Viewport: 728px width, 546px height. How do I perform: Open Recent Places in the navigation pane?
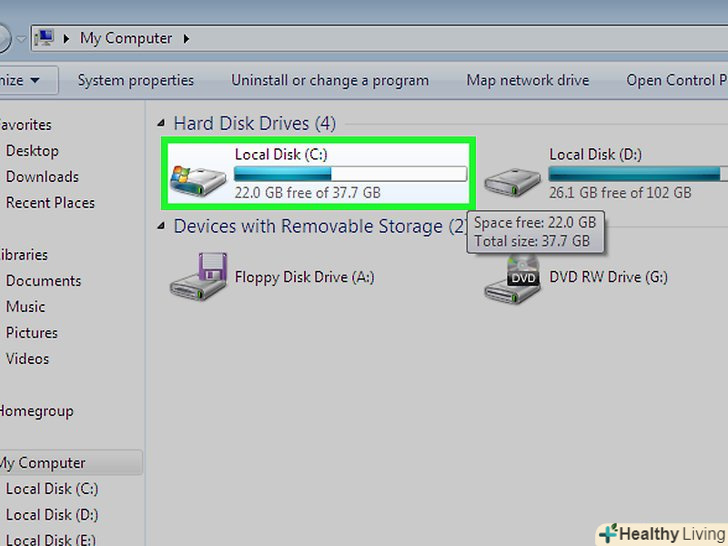[x=50, y=203]
